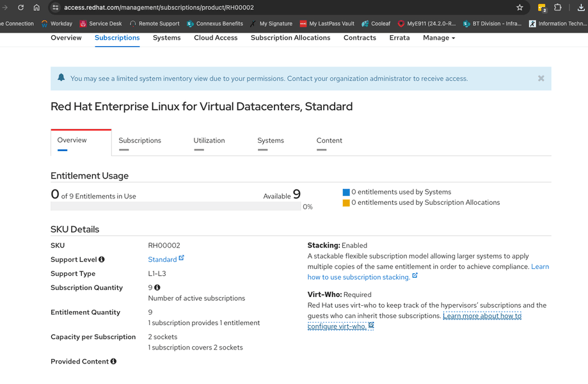Open the Cloud Access navigation item

(x=216, y=38)
